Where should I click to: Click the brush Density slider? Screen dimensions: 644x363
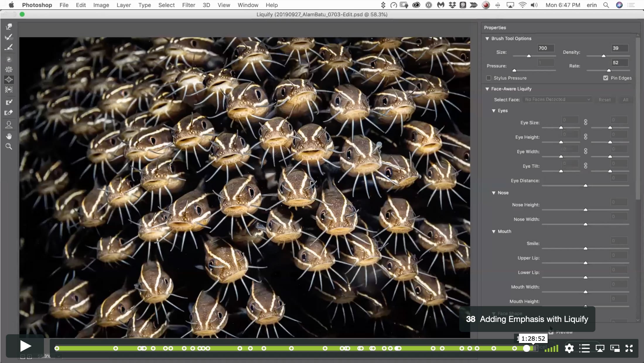click(x=608, y=56)
